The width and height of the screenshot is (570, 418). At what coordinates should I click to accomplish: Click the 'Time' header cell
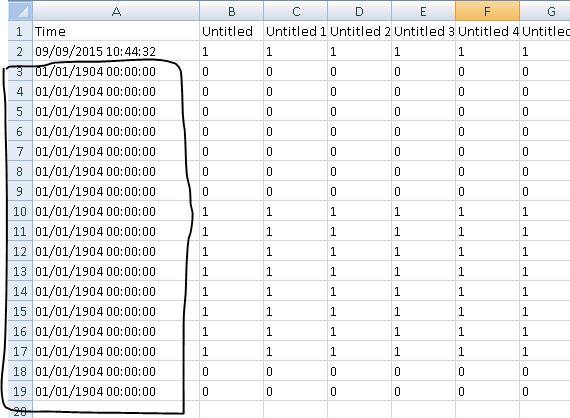click(x=116, y=31)
